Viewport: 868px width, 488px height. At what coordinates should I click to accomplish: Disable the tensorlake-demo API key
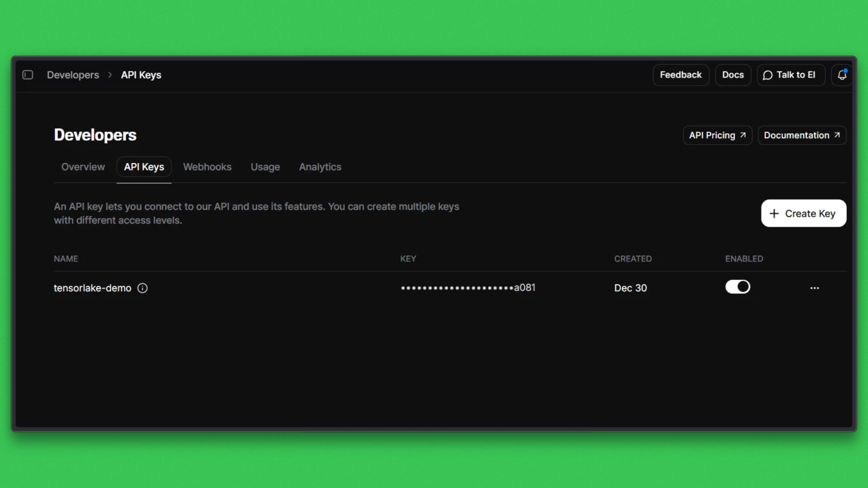[737, 286]
